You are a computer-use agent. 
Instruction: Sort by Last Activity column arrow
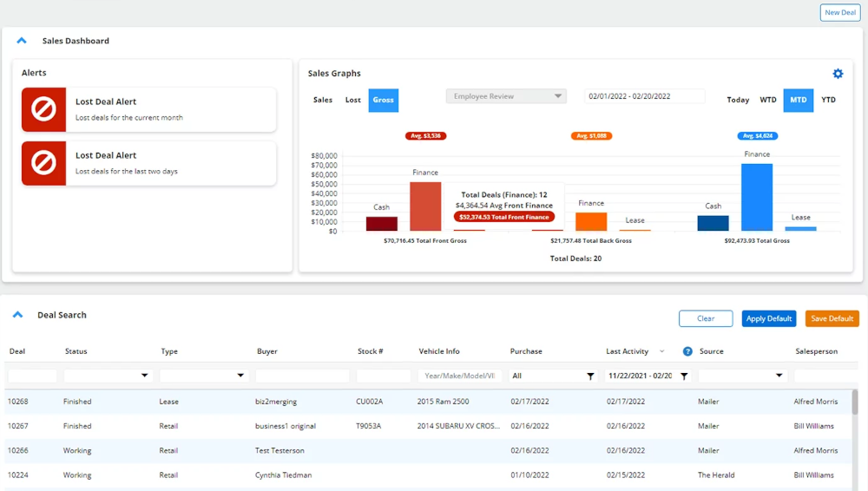(x=662, y=351)
